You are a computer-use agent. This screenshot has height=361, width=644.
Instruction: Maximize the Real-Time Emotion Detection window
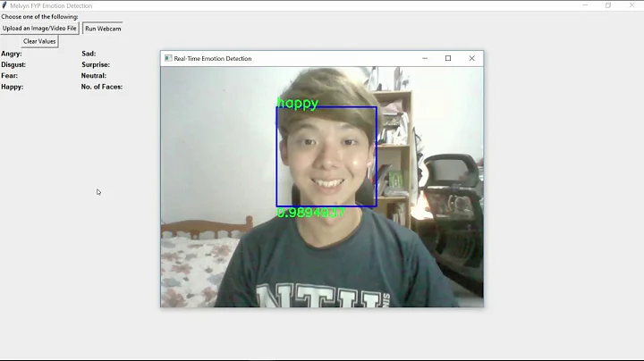pos(448,58)
